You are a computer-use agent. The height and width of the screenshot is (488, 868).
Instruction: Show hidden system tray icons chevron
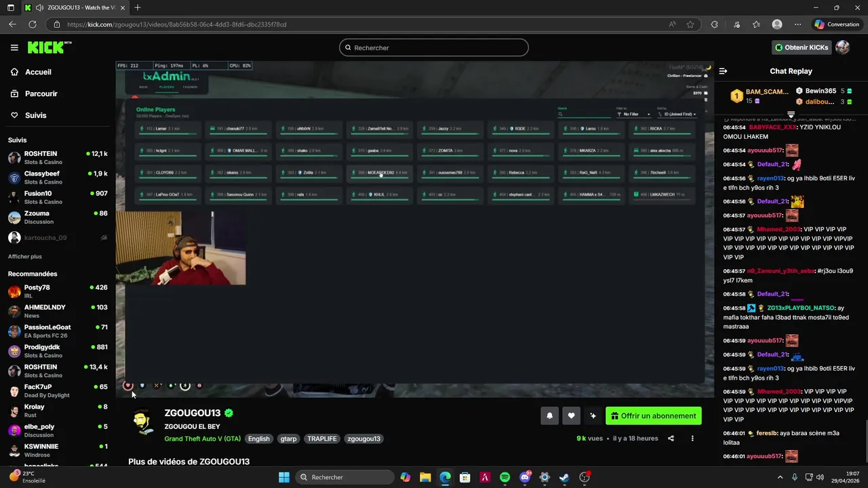(x=780, y=477)
